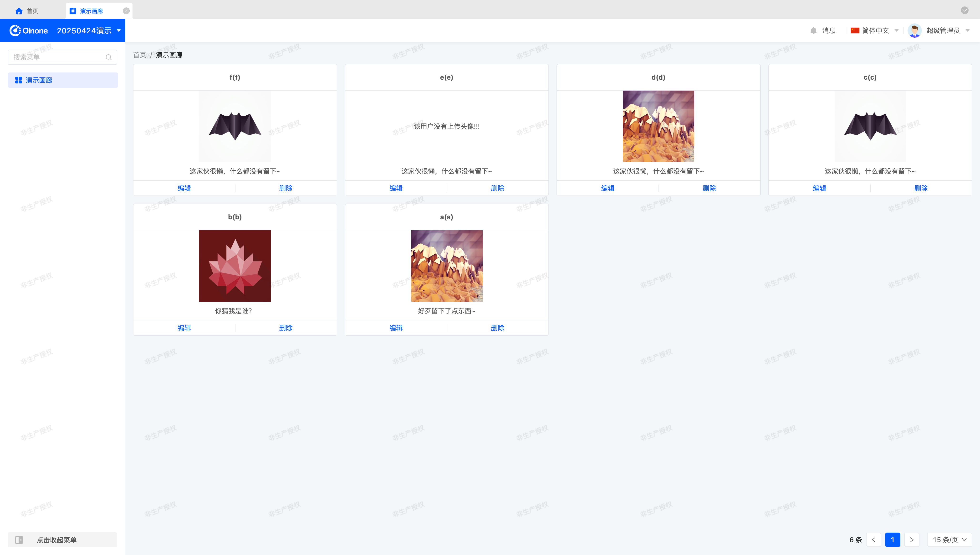
Task: Click the notification bell icon
Action: pos(813,31)
